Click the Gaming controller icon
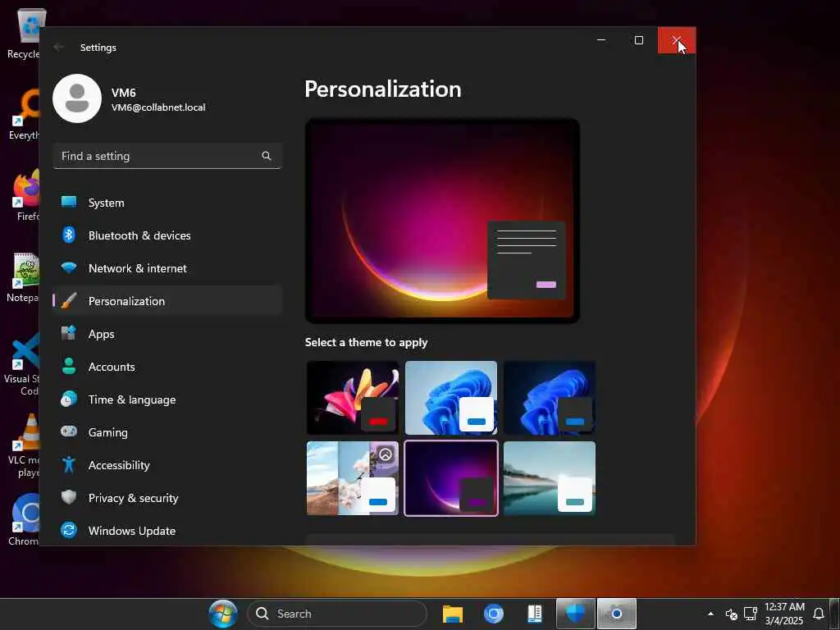 tap(69, 431)
